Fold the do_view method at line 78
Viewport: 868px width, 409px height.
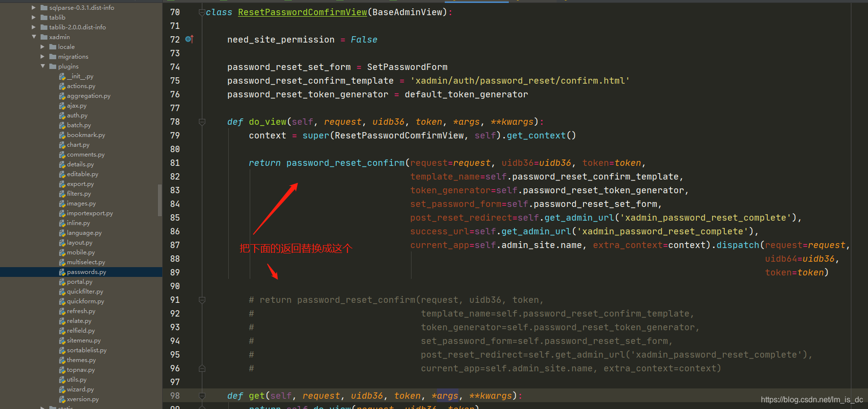(202, 122)
